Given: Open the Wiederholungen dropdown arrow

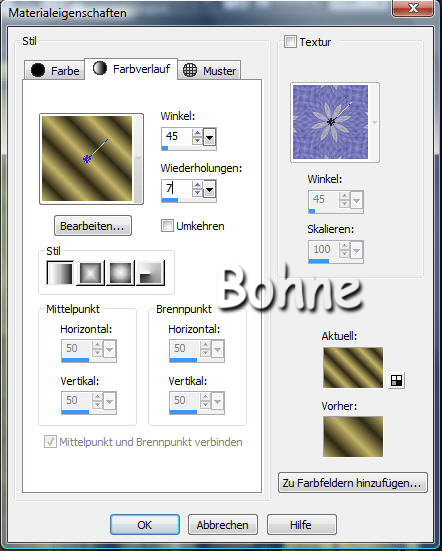Looking at the screenshot, I should pos(209,189).
